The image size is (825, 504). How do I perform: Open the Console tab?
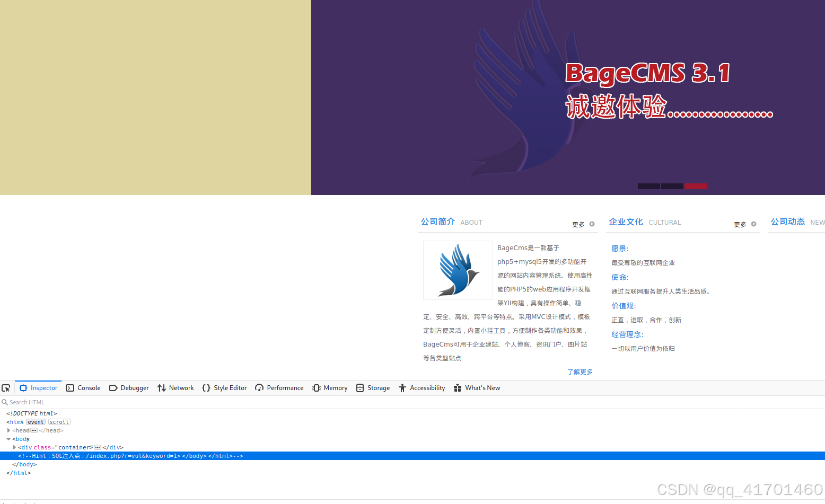pos(83,388)
